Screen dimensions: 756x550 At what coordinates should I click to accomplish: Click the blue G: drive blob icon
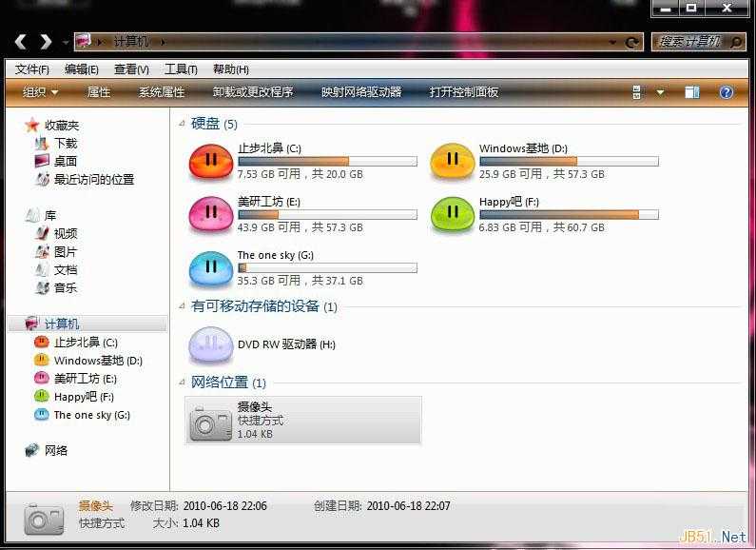(x=211, y=268)
